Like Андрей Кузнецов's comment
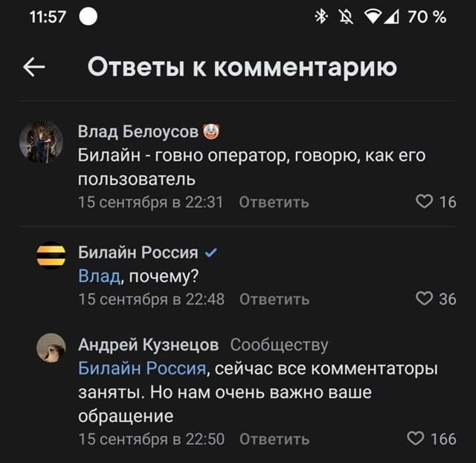 point(416,438)
